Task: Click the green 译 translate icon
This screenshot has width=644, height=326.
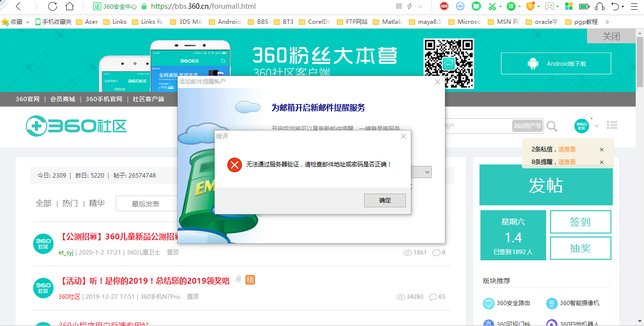Action: [x=511, y=6]
